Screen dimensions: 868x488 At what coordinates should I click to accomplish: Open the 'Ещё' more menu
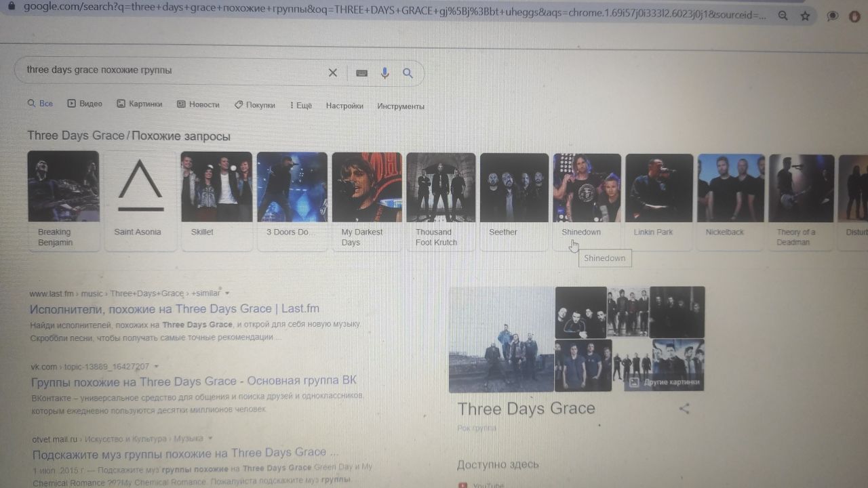[301, 106]
